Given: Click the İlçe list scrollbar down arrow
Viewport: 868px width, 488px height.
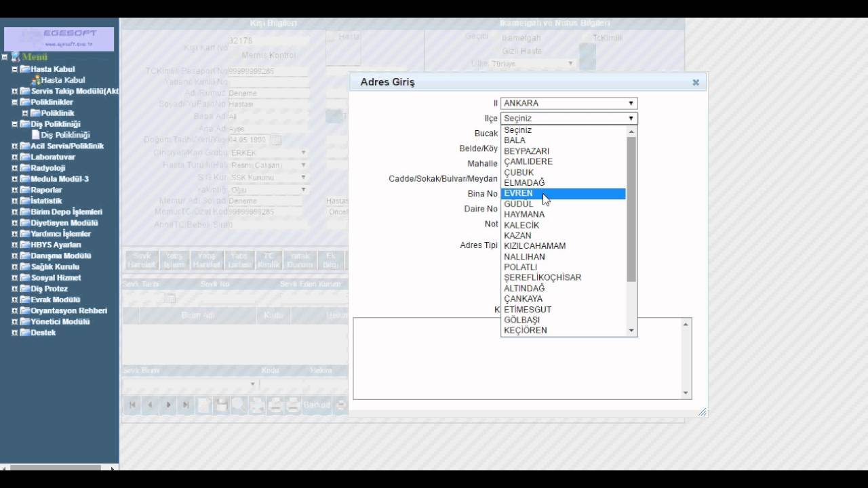Looking at the screenshot, I should [x=631, y=331].
